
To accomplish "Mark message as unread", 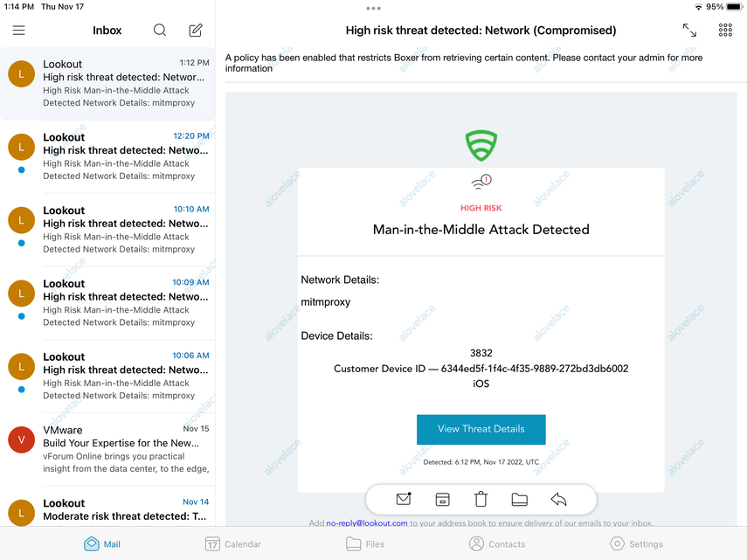I will coord(404,500).
